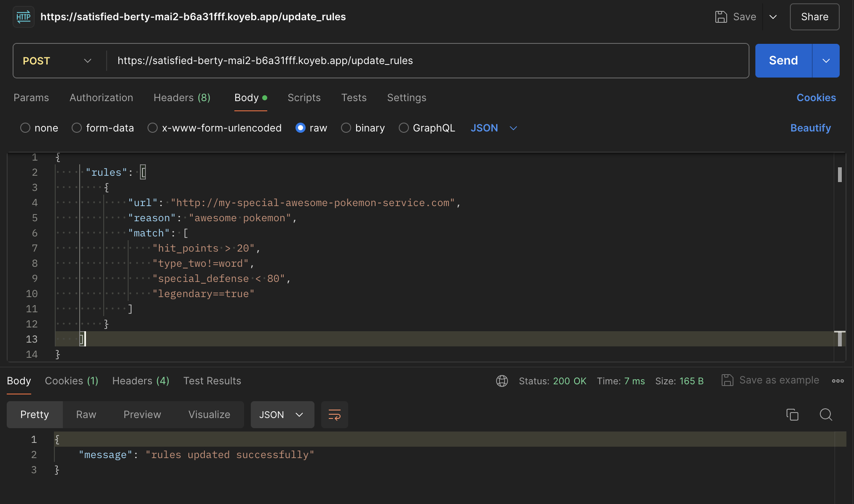Click line number 13 in editor

[x=32, y=339]
